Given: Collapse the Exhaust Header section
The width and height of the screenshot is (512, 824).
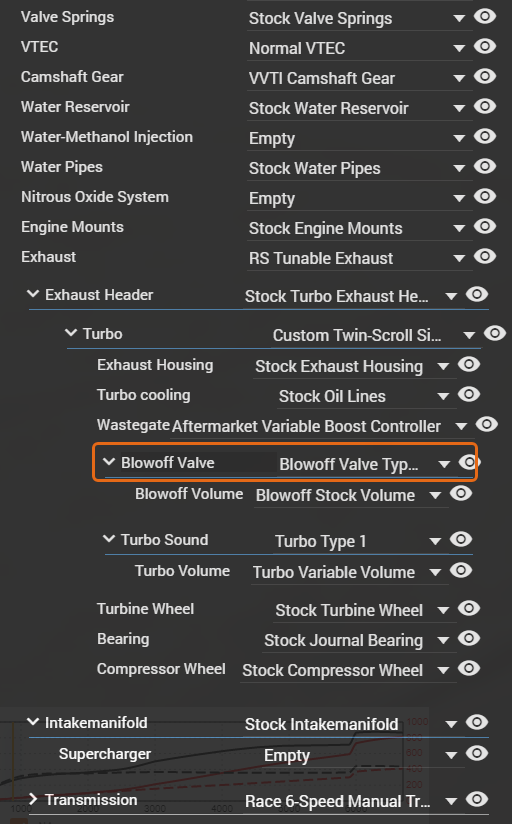Looking at the screenshot, I should [33, 294].
